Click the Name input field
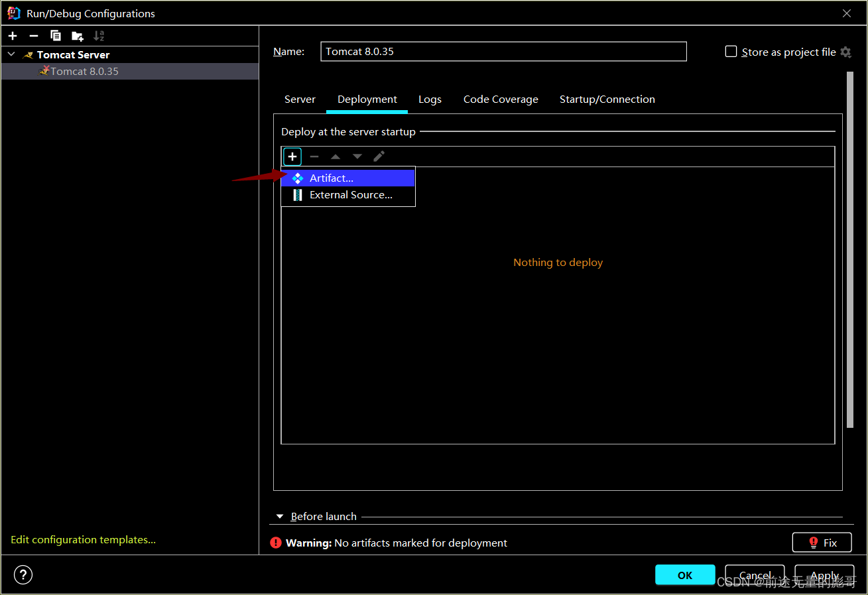Viewport: 868px width, 595px height. (x=503, y=52)
